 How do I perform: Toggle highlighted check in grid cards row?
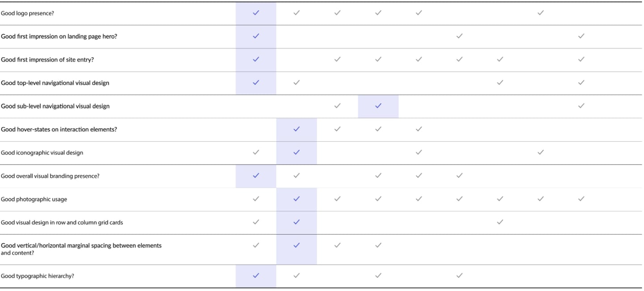297,222
